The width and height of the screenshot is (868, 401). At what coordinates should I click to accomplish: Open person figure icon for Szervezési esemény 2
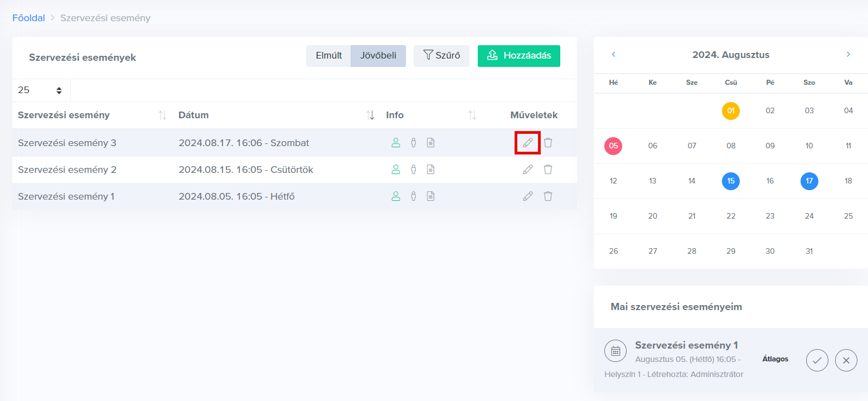click(414, 170)
